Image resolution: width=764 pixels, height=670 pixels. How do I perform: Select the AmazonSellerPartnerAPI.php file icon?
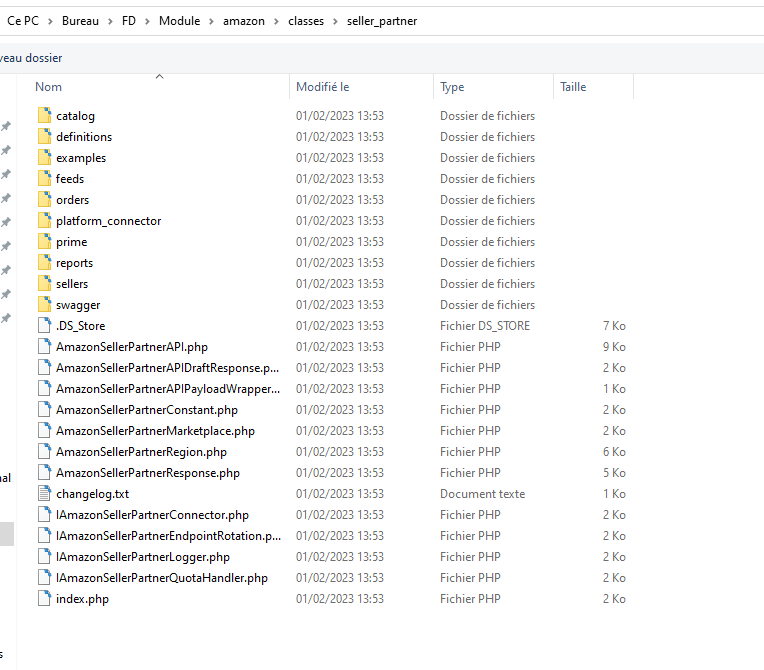[x=44, y=346]
